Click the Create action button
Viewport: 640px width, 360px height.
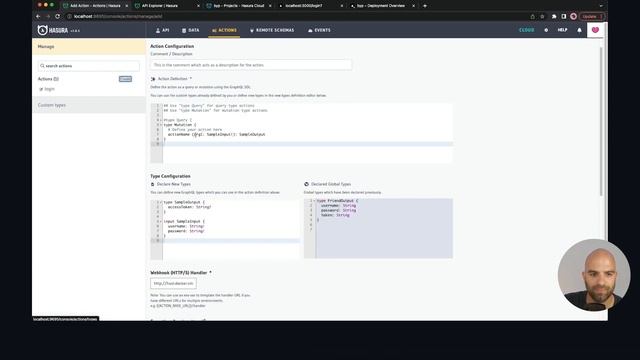click(x=125, y=79)
